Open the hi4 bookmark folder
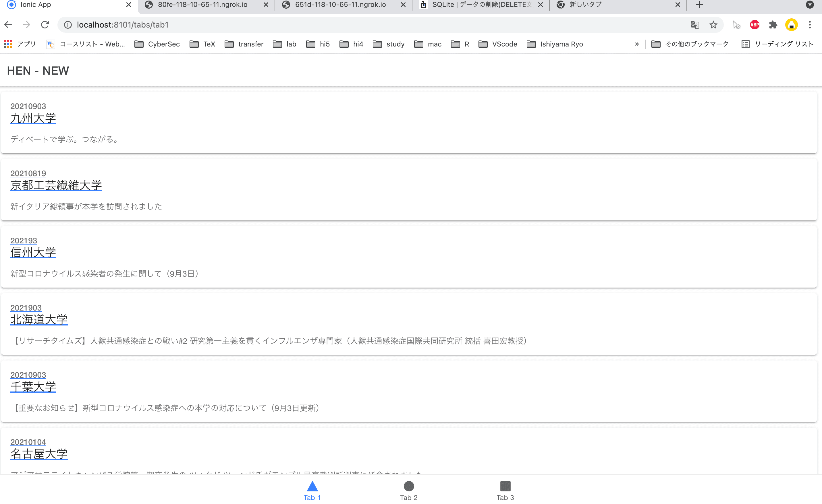The width and height of the screenshot is (822, 504). (352, 44)
